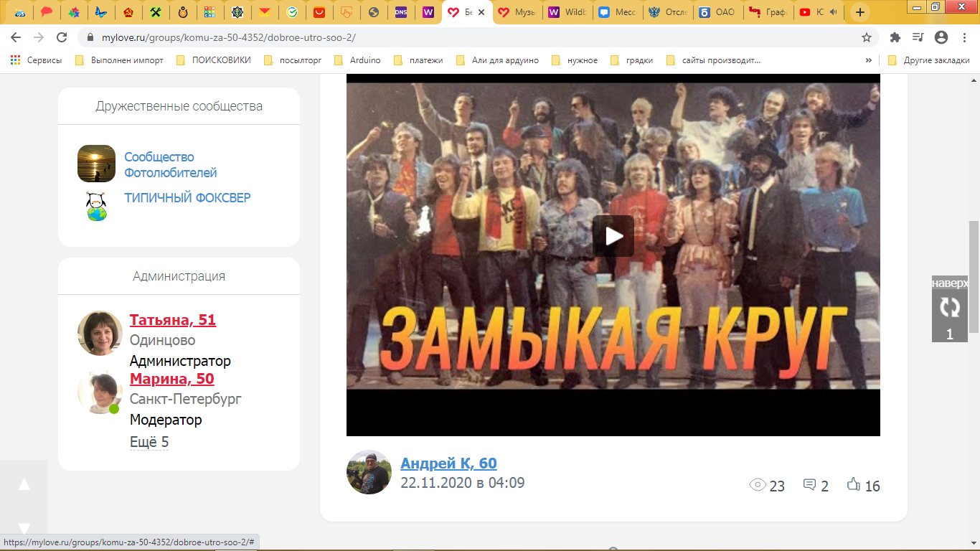Open Сообщество Фотолюбителей community link
980x551 pixels.
tap(171, 164)
